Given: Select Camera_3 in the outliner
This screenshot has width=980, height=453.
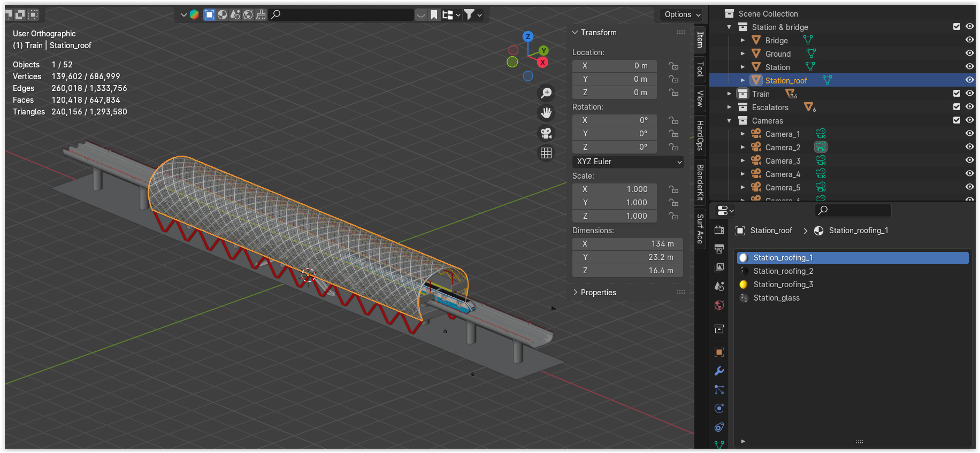Looking at the screenshot, I should (783, 160).
